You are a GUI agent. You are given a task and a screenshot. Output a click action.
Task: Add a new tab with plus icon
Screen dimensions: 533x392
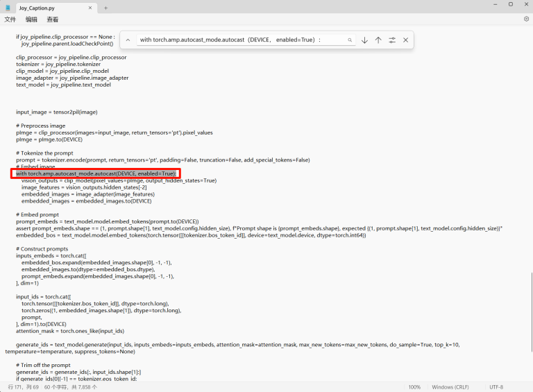(x=105, y=8)
